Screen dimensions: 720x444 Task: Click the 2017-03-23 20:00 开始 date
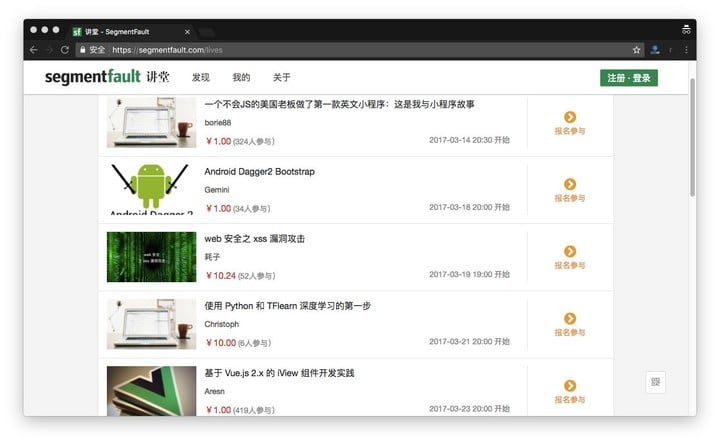(x=469, y=409)
